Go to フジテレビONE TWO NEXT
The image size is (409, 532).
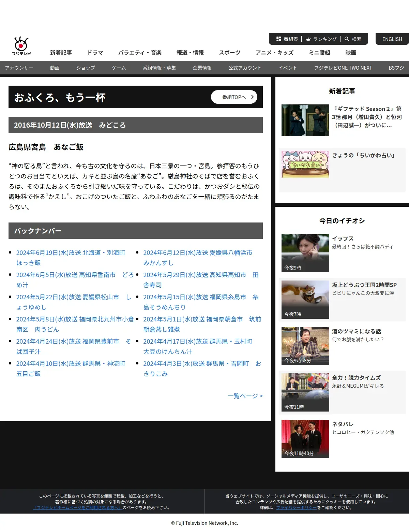(343, 68)
